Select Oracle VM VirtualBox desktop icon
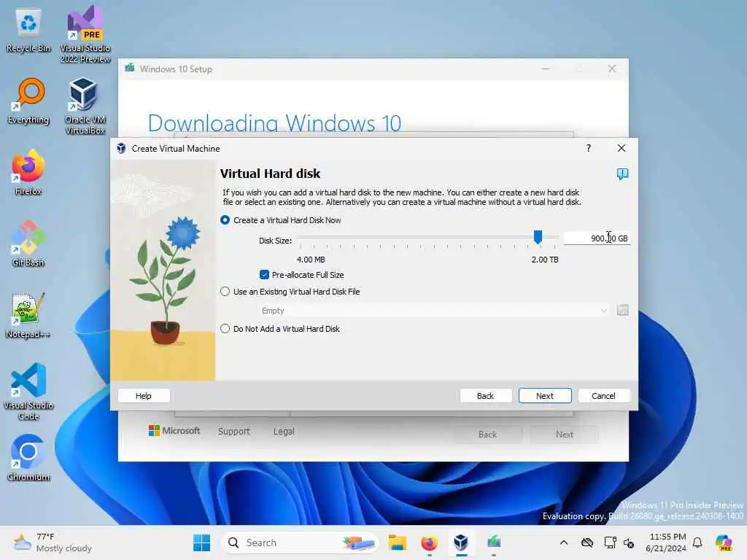Viewport: 747px width, 560px height. (85, 106)
